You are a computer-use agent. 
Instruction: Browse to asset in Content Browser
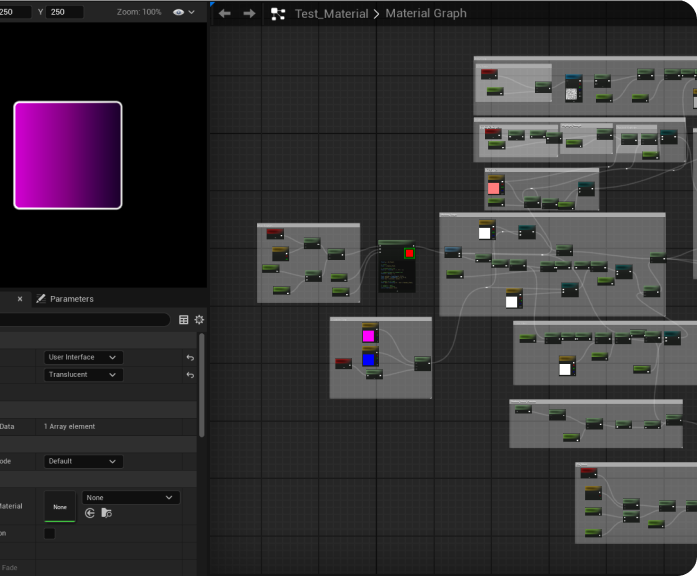(107, 513)
